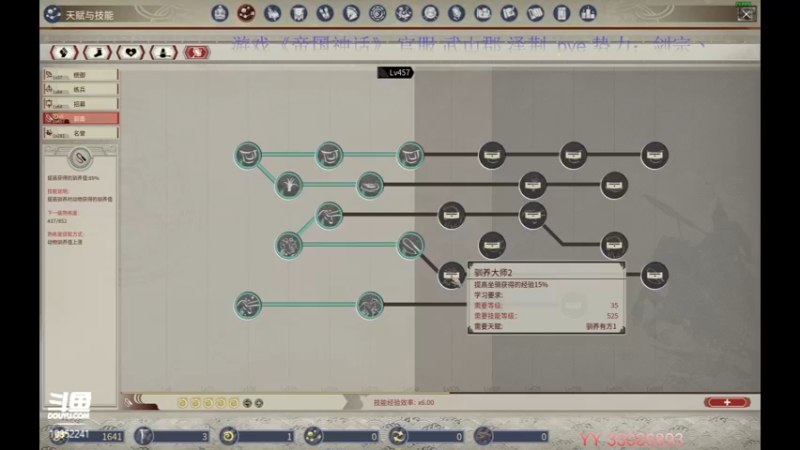
Task: Select the person-silhouette category tab
Action: point(164,52)
